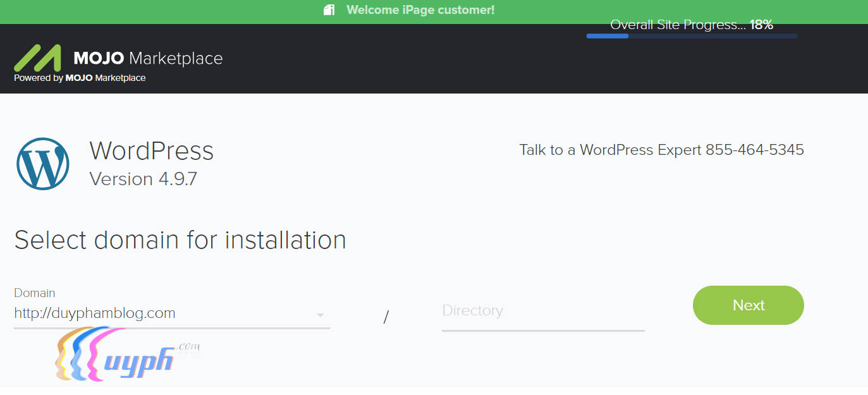Click "Powered by MOJO Marketplace" text
The height and width of the screenshot is (395, 868).
[80, 78]
